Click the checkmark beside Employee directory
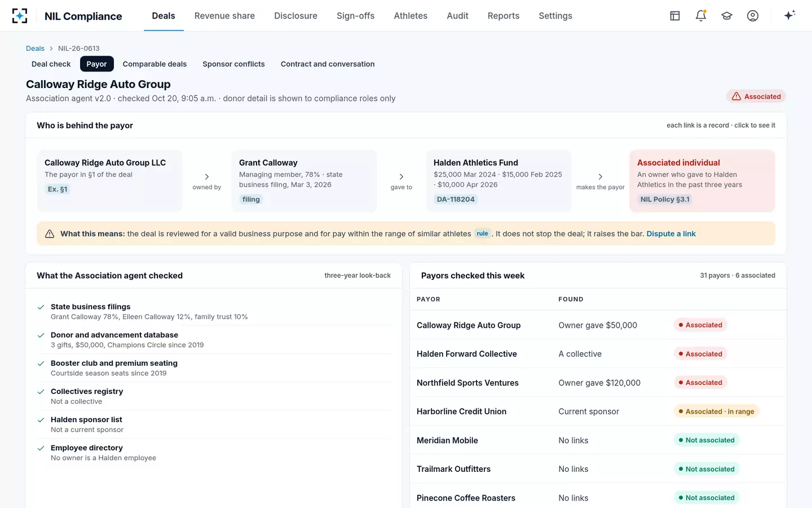Image resolution: width=812 pixels, height=508 pixels. click(x=41, y=448)
